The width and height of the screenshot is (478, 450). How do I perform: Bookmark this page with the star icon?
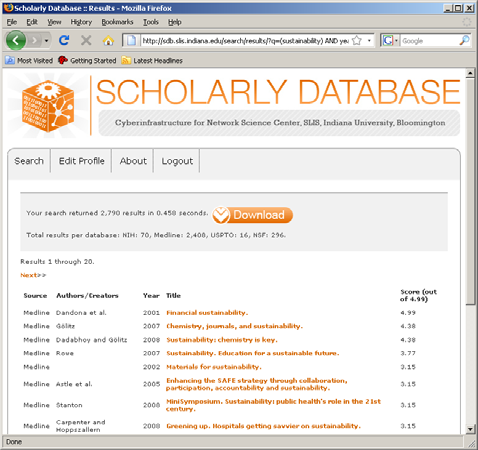357,41
